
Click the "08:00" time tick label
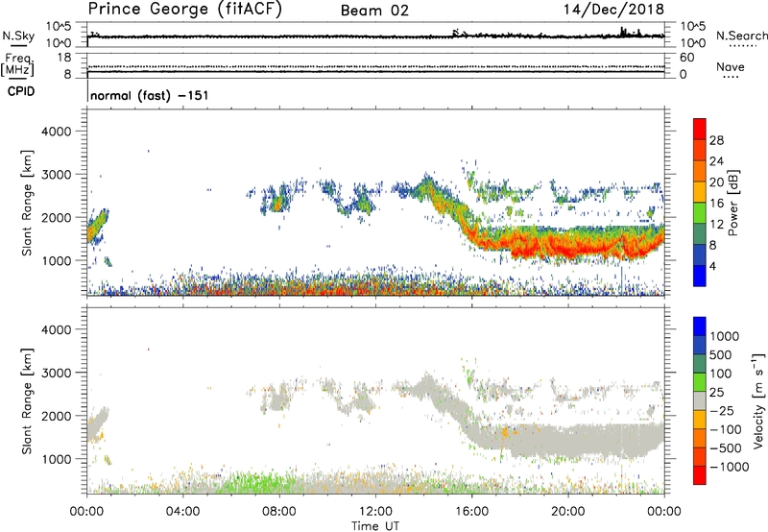279,512
